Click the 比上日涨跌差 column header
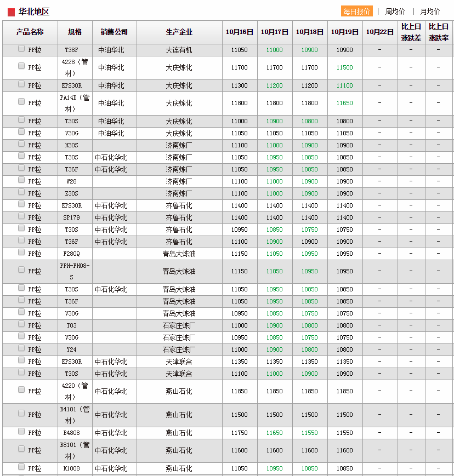The width and height of the screenshot is (454, 476). coord(411,32)
